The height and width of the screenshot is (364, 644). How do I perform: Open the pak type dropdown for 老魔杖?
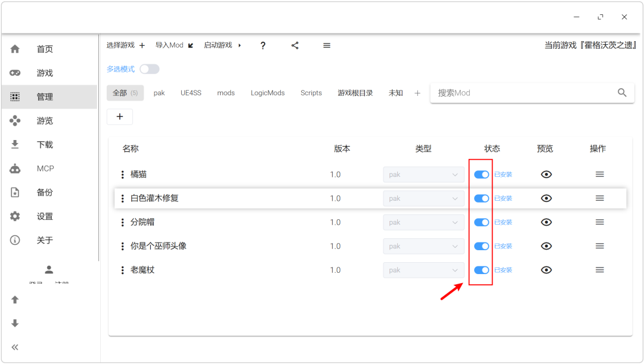[x=423, y=270]
